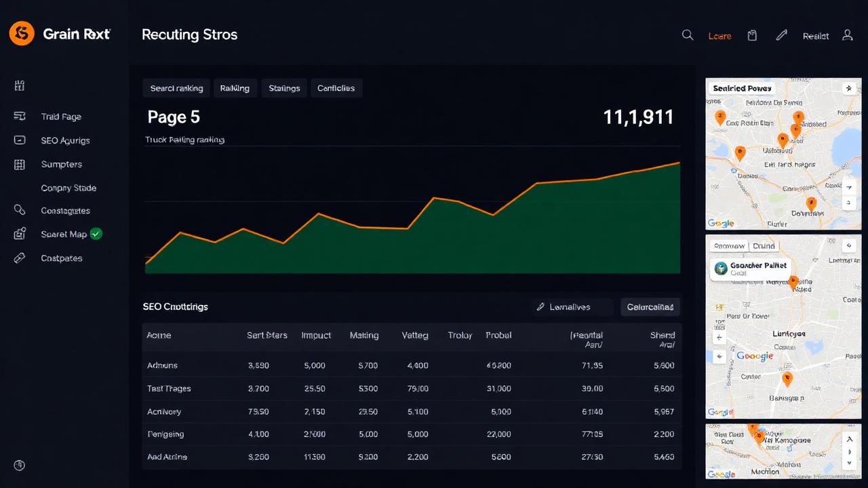
Task: Open the user profile icon
Action: 847,35
